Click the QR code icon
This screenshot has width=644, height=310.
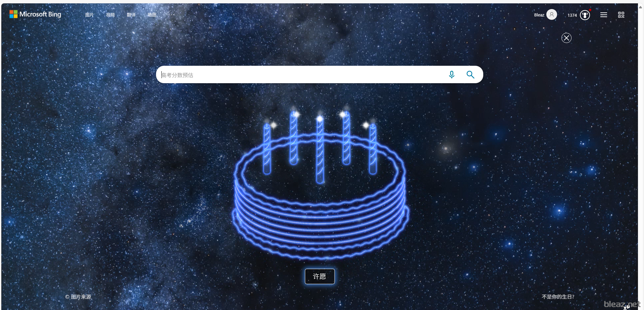click(x=621, y=15)
